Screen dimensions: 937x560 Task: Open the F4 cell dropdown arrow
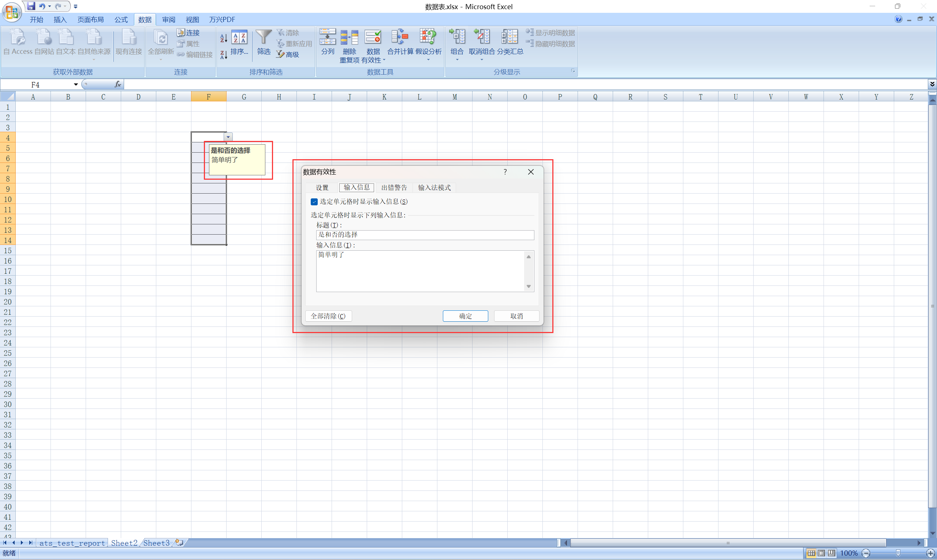click(x=228, y=137)
